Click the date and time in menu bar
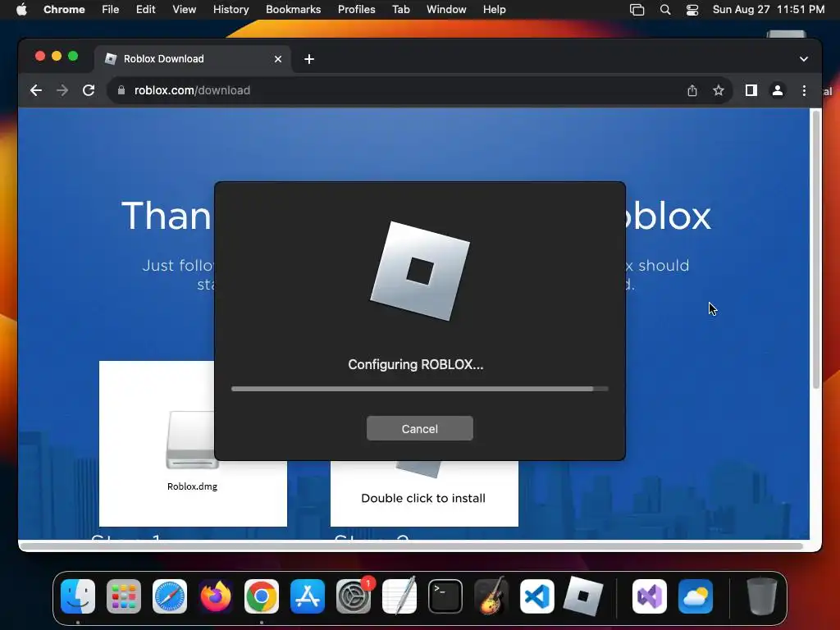 (768, 10)
